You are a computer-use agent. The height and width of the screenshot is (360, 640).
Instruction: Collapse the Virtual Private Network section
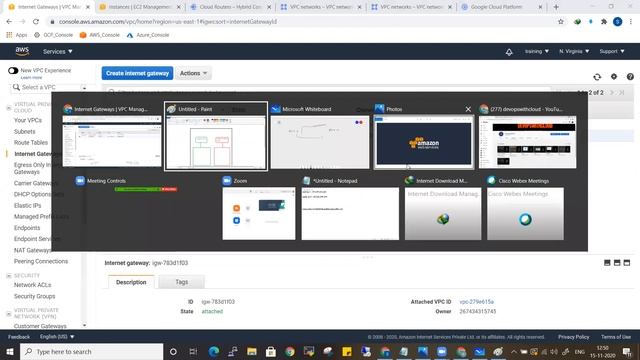(9, 313)
